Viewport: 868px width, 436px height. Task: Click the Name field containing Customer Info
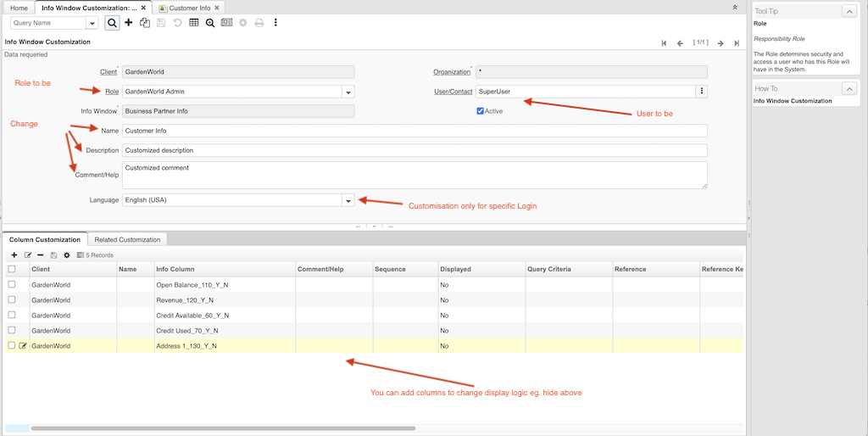coord(414,131)
